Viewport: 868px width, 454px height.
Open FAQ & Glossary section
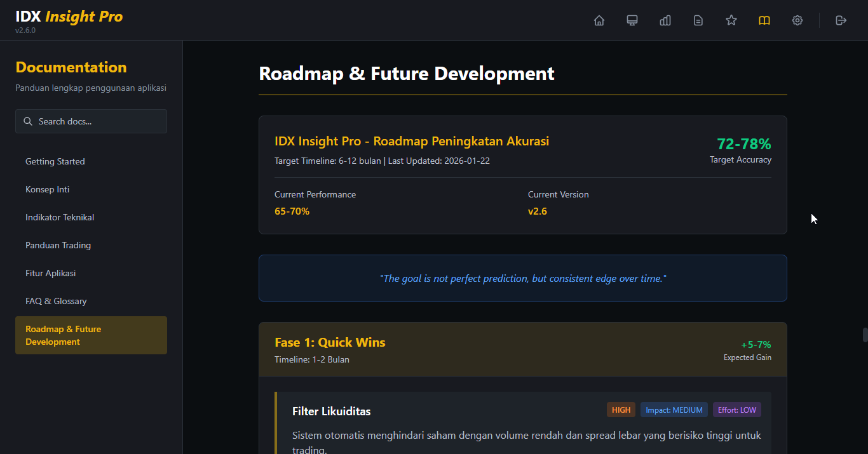[56, 301]
